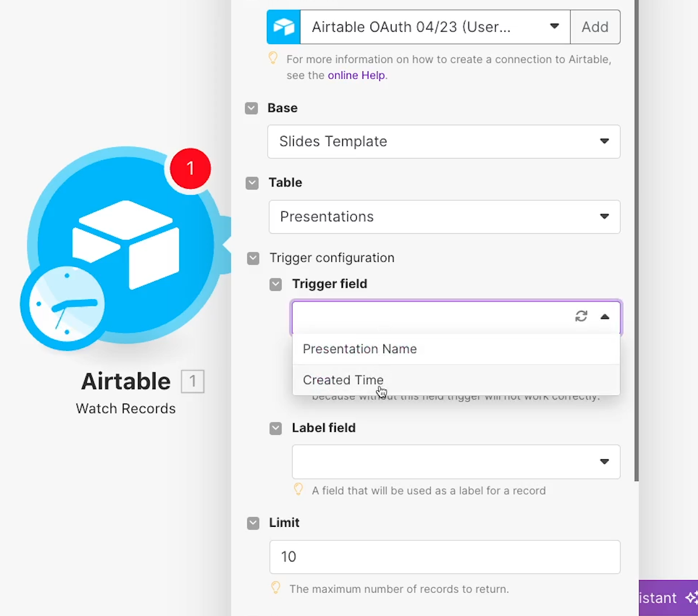
Task: Click the Watch Records label
Action: point(126,409)
